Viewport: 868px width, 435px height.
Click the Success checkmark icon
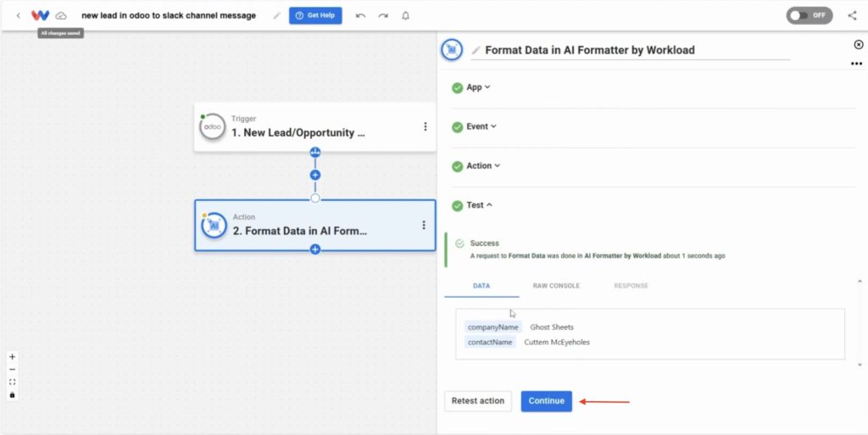coord(459,243)
